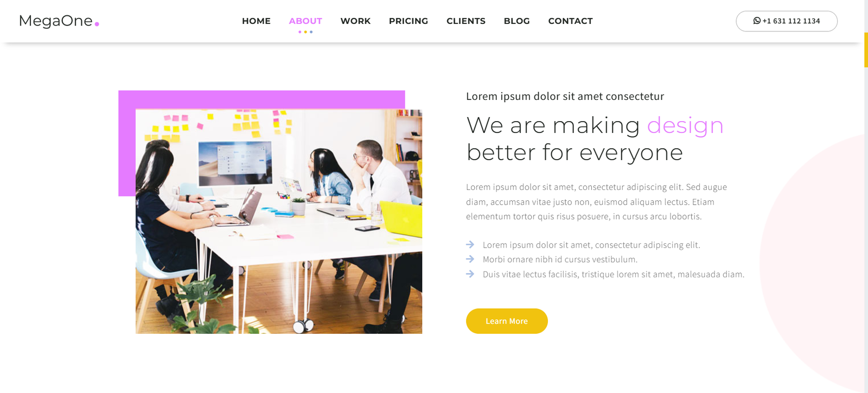Click the arrow icon before Duis vitae lectus
The height and width of the screenshot is (393, 868).
(x=470, y=274)
